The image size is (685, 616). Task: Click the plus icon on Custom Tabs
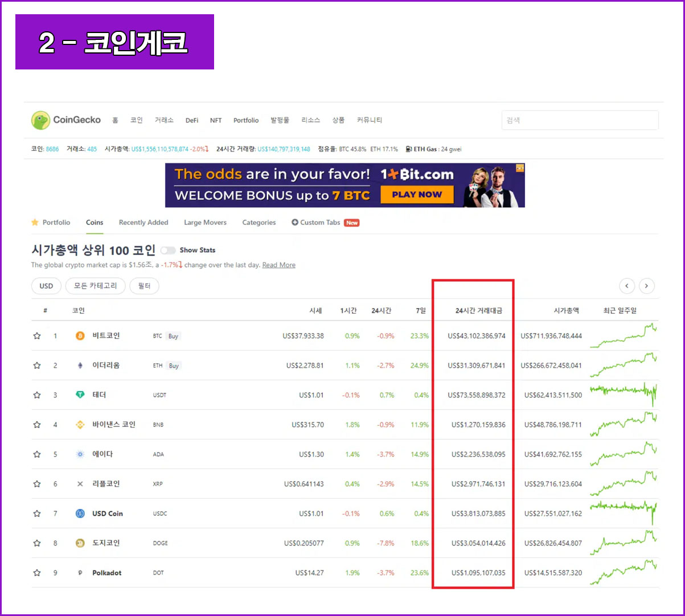pos(295,223)
